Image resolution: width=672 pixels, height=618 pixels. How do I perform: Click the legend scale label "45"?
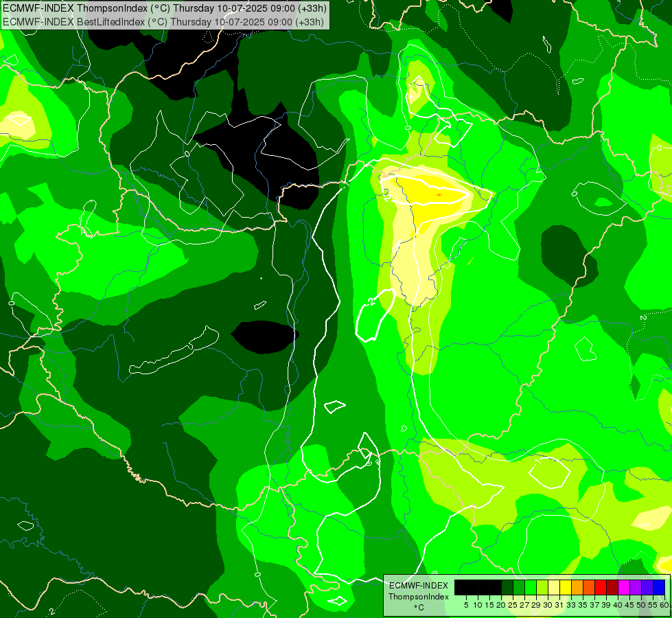point(629,605)
